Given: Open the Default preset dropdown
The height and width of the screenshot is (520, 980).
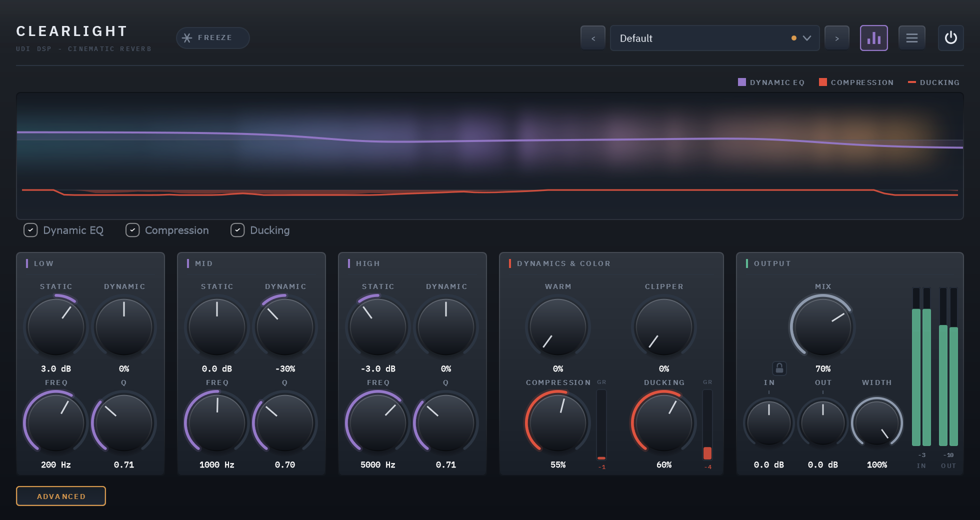Looking at the screenshot, I should click(x=714, y=38).
